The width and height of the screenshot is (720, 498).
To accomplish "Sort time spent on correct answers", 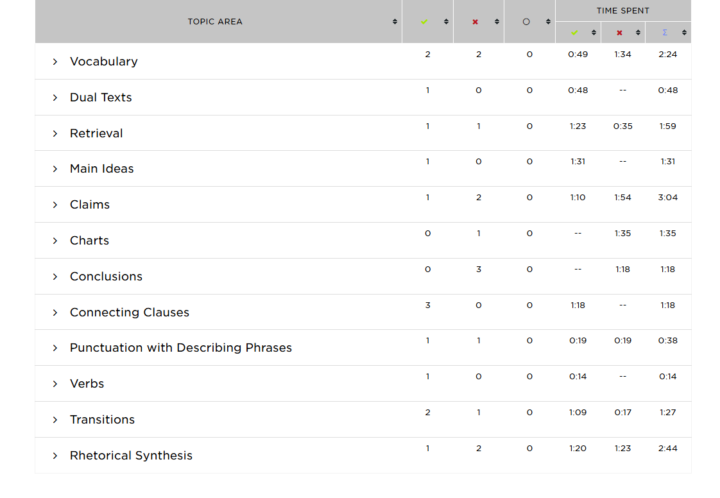I will [x=593, y=33].
